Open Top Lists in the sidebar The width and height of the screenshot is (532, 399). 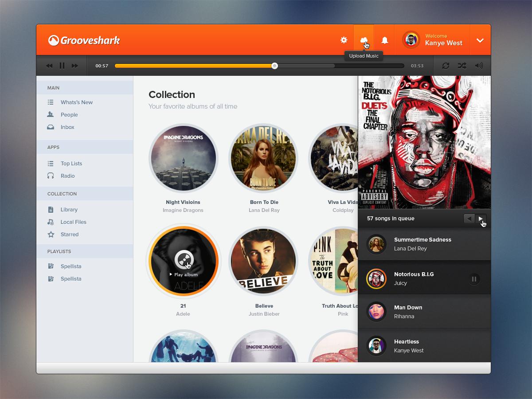(x=71, y=164)
